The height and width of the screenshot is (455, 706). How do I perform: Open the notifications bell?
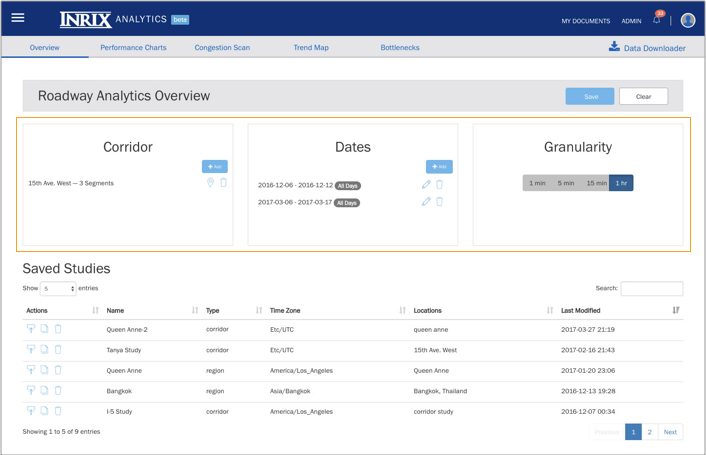coord(656,20)
